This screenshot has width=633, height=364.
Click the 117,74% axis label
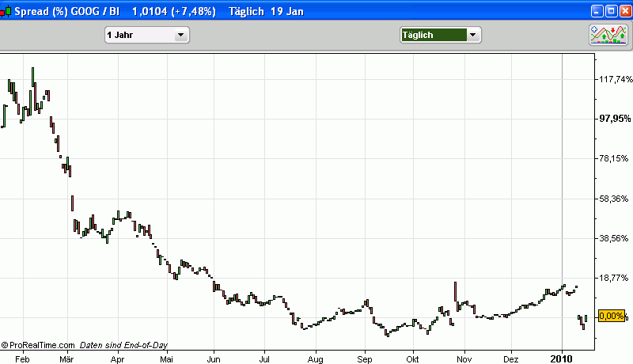click(x=616, y=79)
